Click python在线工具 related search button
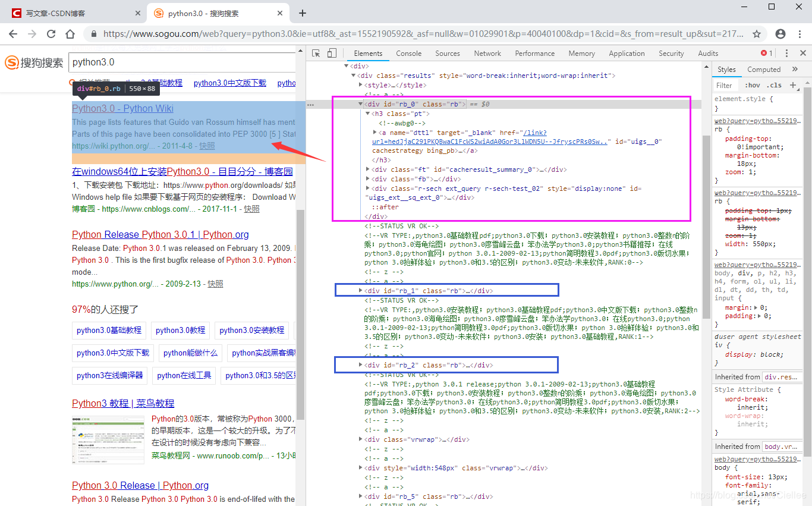Viewport: 812px width, 506px height. click(x=184, y=375)
